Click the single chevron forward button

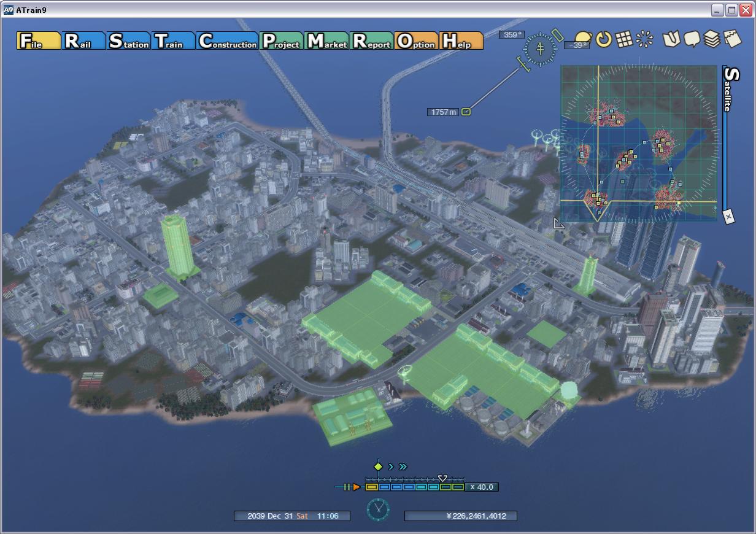[391, 466]
